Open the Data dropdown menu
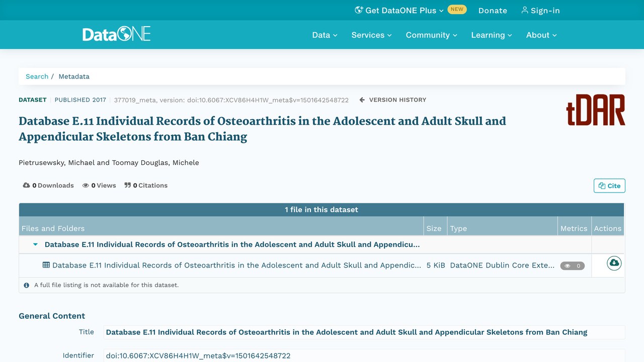 pyautogui.click(x=325, y=35)
